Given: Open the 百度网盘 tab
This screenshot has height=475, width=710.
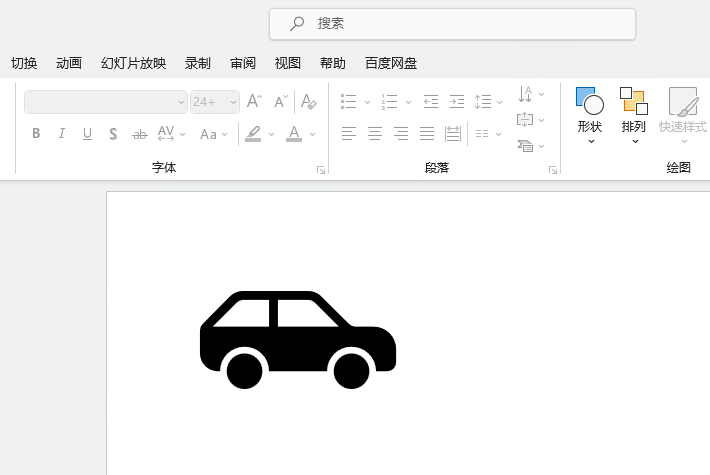Looking at the screenshot, I should click(x=391, y=63).
